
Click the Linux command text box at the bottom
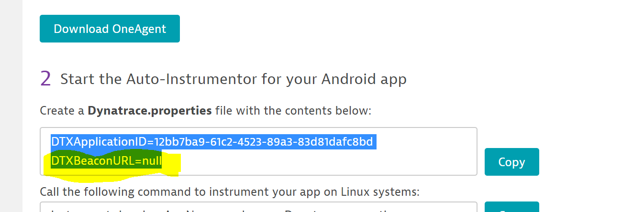click(x=258, y=208)
